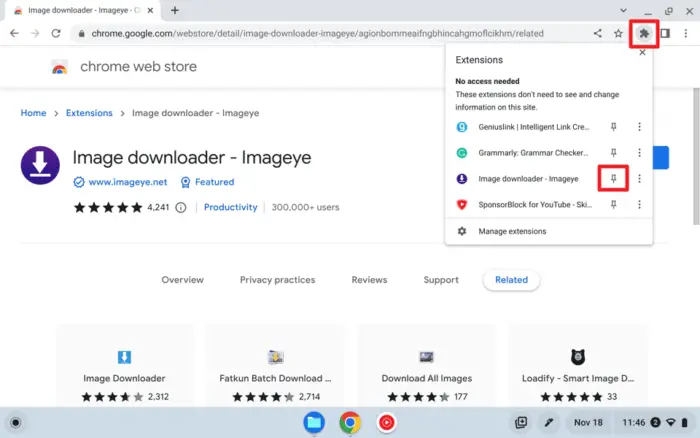Open the Fatkun Batch Download card
700x438 pixels.
pos(275,366)
